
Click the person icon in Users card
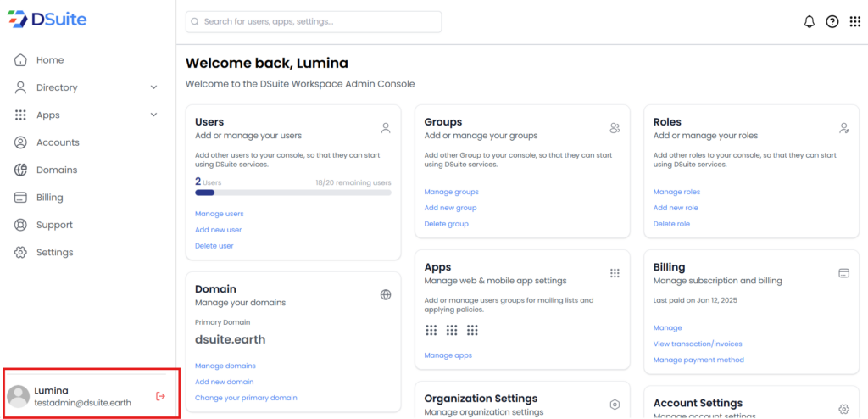tap(386, 128)
